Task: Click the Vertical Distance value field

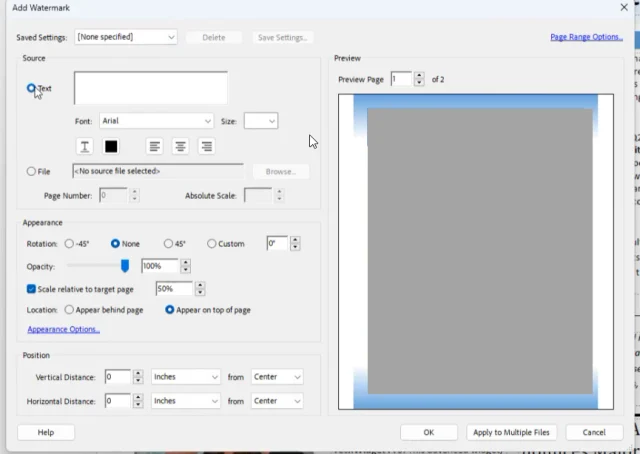Action: (x=118, y=377)
